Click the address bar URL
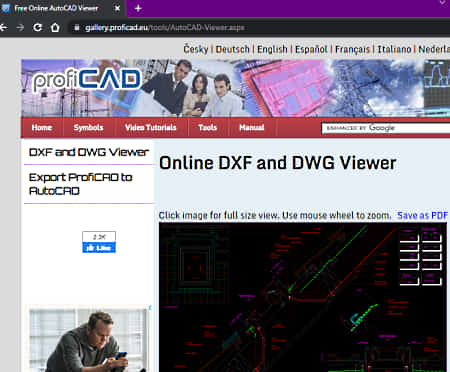Screen dimensions: 450x372 [165, 28]
